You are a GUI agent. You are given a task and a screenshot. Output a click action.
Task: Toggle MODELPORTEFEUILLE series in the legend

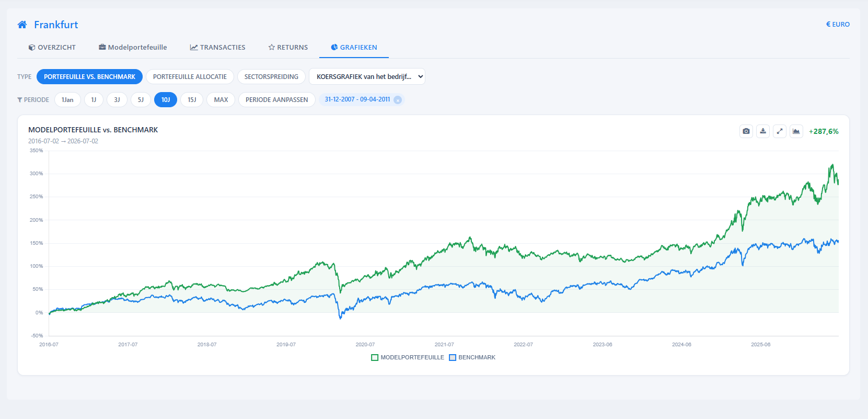(408, 357)
